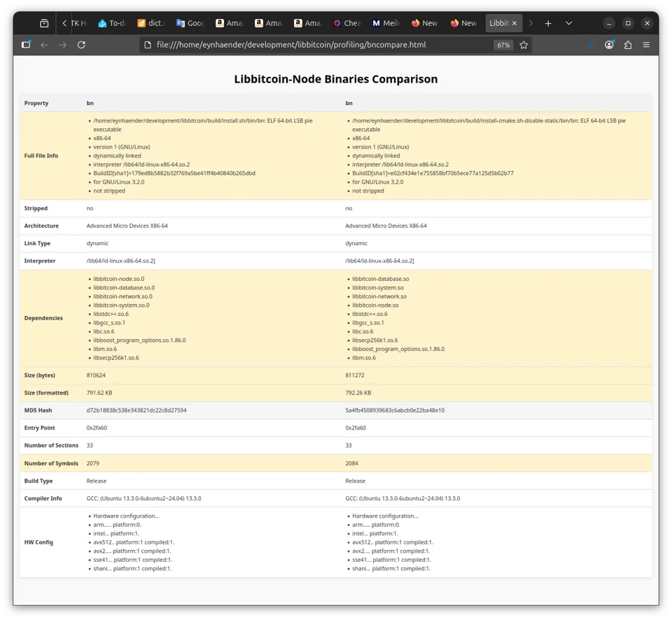The height and width of the screenshot is (620, 672).
Task: Click the "Property" column header
Action: (36, 103)
